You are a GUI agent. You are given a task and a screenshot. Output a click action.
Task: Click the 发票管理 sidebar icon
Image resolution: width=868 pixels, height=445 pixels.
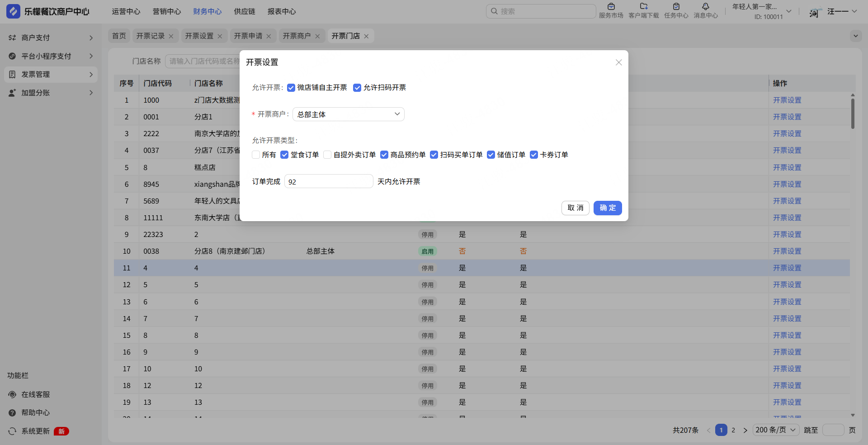(12, 74)
